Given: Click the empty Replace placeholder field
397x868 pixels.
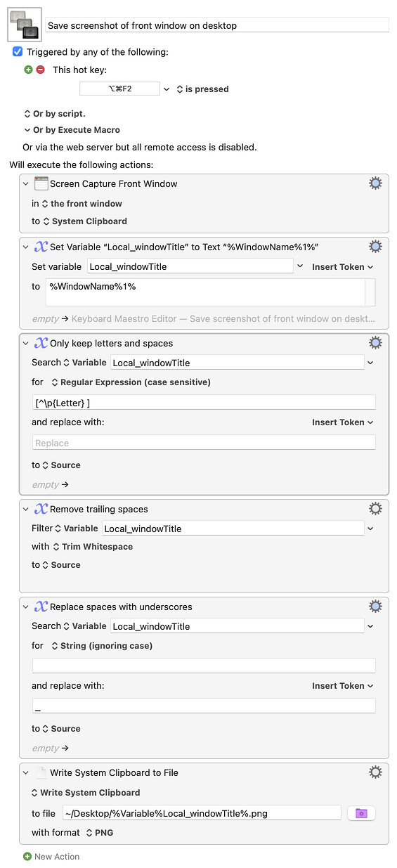Looking at the screenshot, I should click(204, 443).
